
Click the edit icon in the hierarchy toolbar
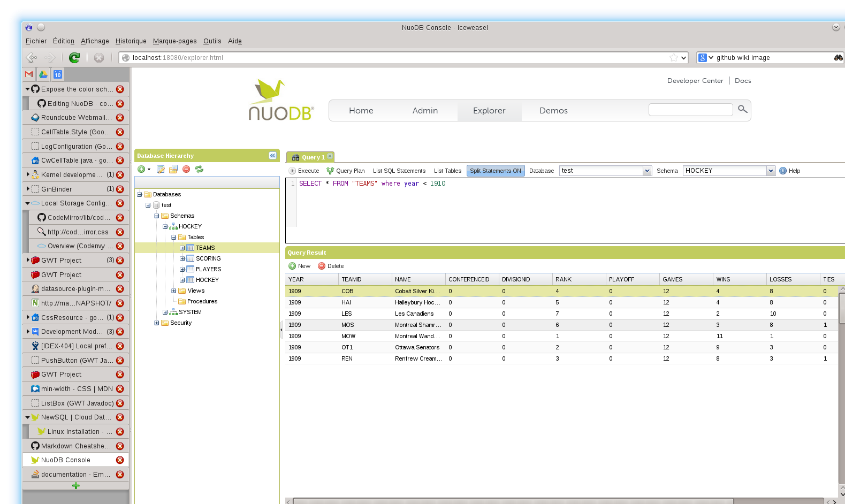161,169
